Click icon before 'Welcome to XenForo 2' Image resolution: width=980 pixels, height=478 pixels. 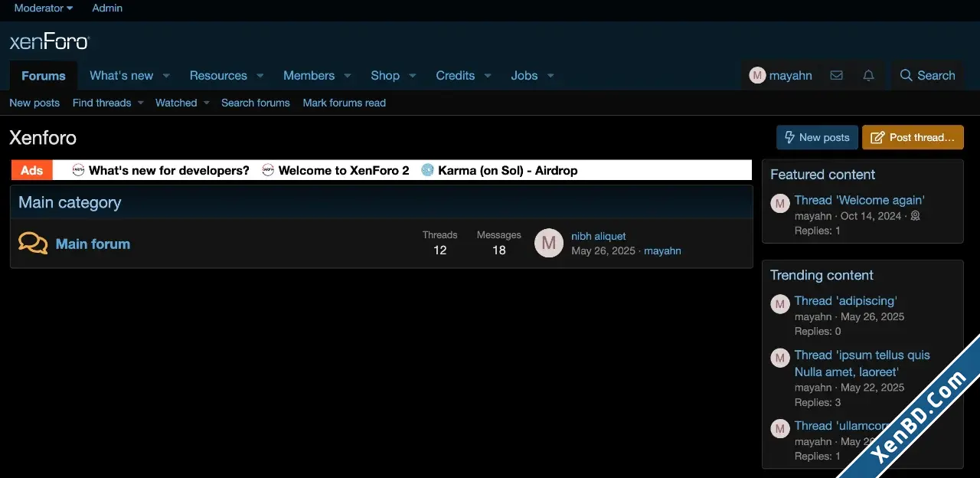[x=268, y=170]
